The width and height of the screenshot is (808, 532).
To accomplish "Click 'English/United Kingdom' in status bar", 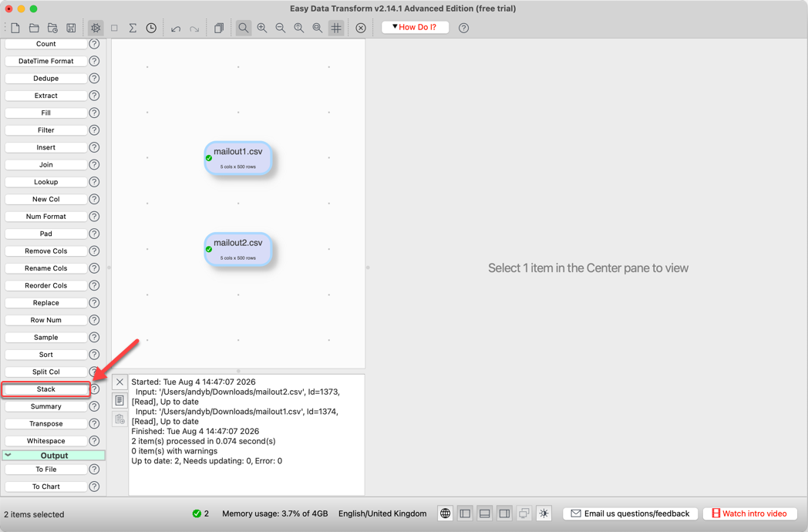I will tap(382, 513).
